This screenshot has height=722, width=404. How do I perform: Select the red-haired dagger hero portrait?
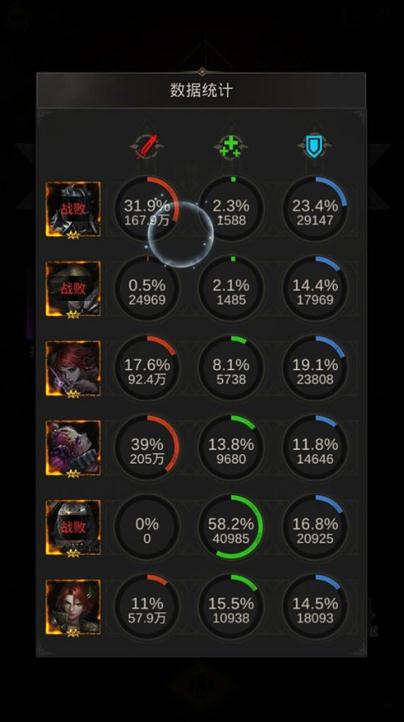pos(73,368)
